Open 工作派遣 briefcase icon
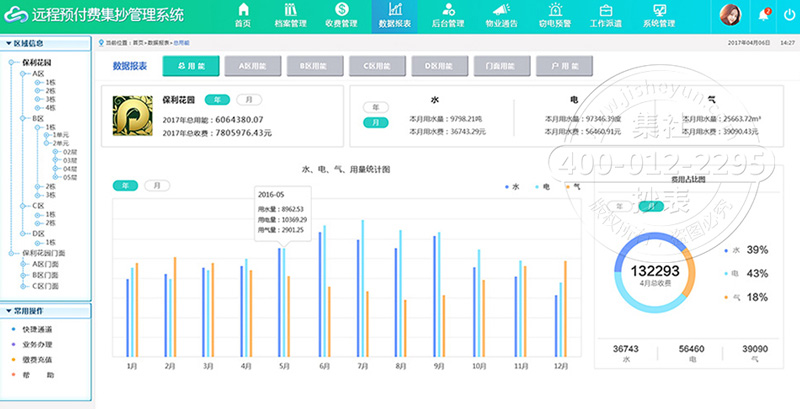 pos(605,10)
